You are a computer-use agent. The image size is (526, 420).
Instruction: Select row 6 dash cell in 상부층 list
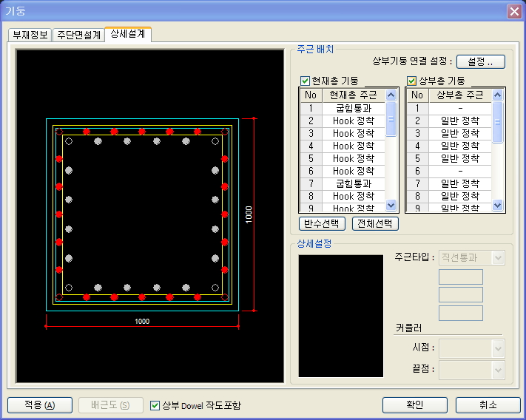(460, 171)
